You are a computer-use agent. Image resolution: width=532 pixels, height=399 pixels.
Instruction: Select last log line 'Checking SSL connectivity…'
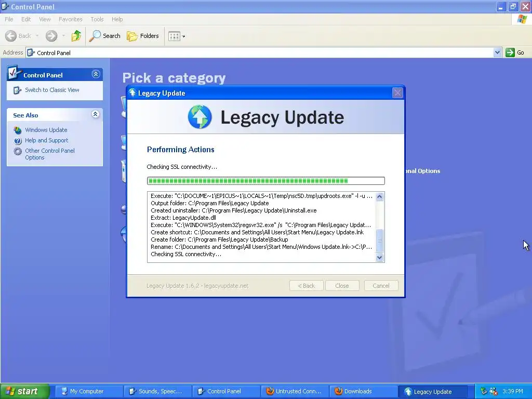[x=186, y=254]
